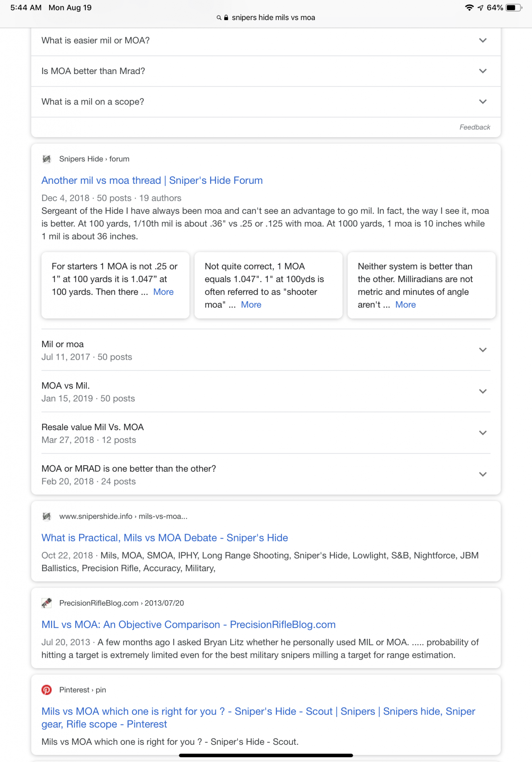Click the 'What is easier mil or MOA?' question

96,41
